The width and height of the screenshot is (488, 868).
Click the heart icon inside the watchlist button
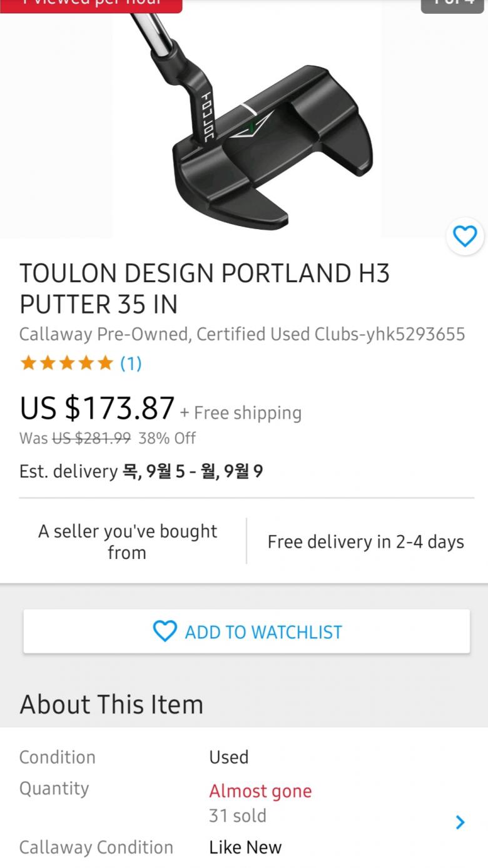pos(165,631)
